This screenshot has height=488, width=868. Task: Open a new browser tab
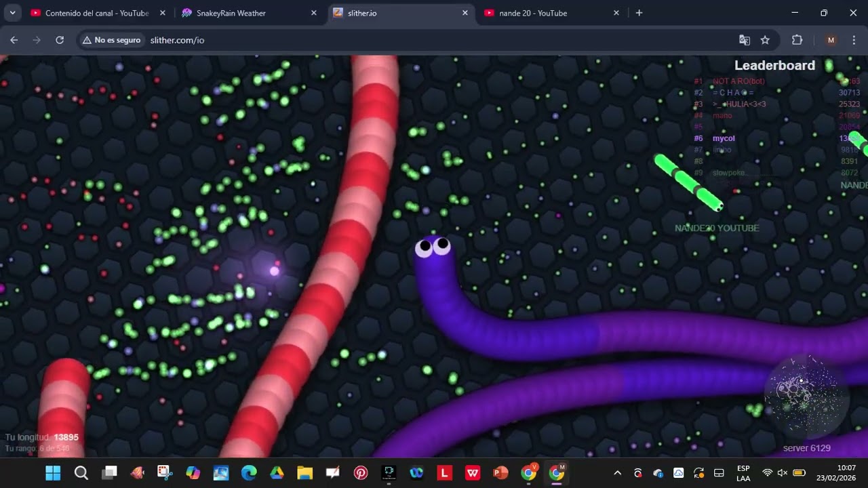coord(639,13)
